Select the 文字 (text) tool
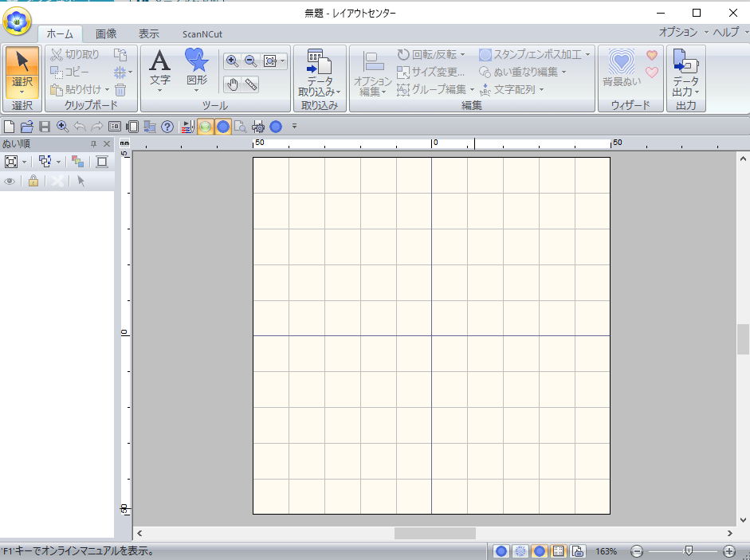The height and width of the screenshot is (560, 750). (160, 67)
